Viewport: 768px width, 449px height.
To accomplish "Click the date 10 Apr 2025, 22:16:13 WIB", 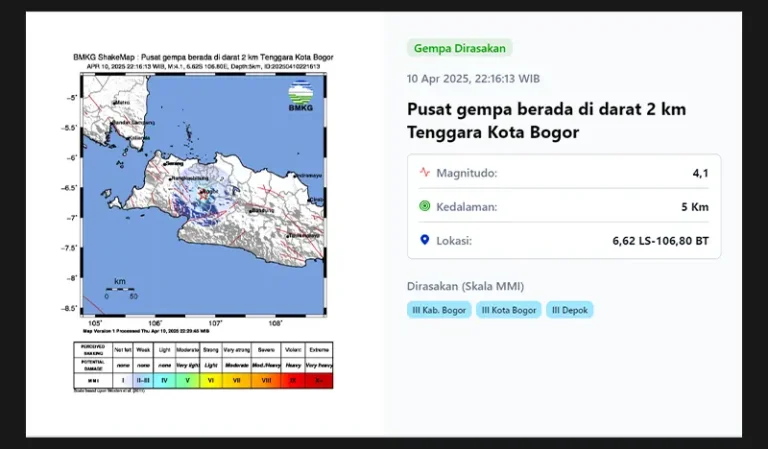I will point(473,79).
